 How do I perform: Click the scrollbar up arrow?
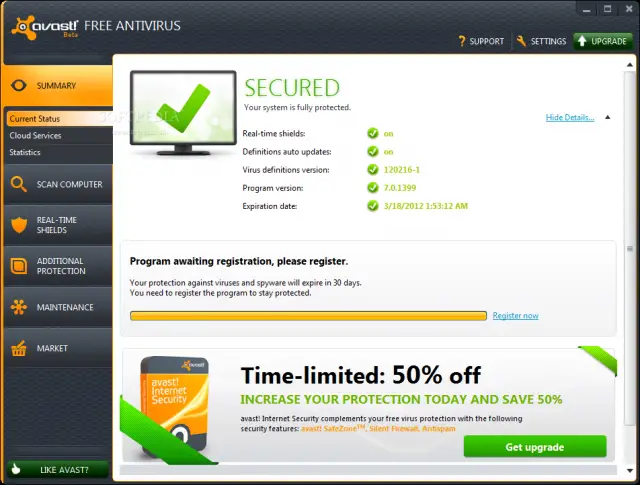[x=630, y=65]
